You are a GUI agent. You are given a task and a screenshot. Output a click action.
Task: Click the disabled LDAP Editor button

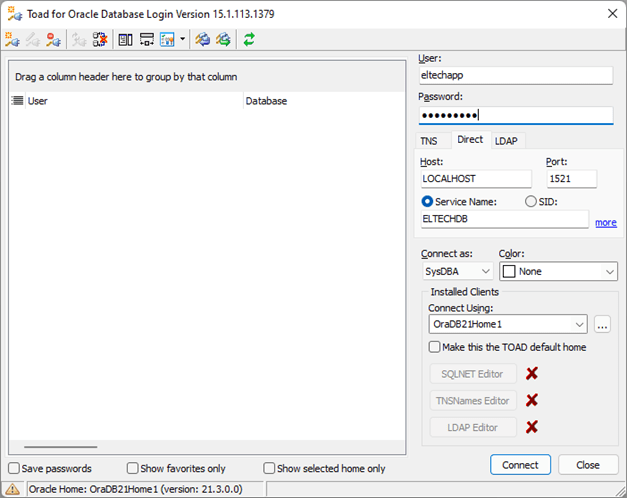coord(473,427)
